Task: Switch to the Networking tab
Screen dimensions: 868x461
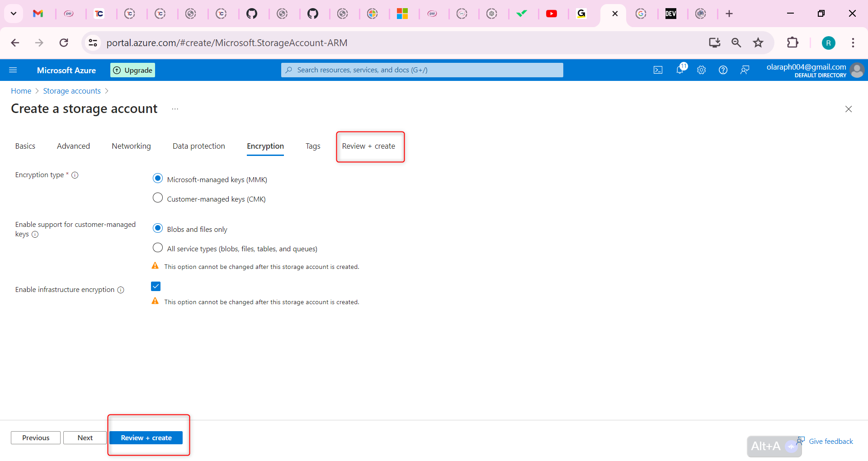Action: (x=131, y=146)
